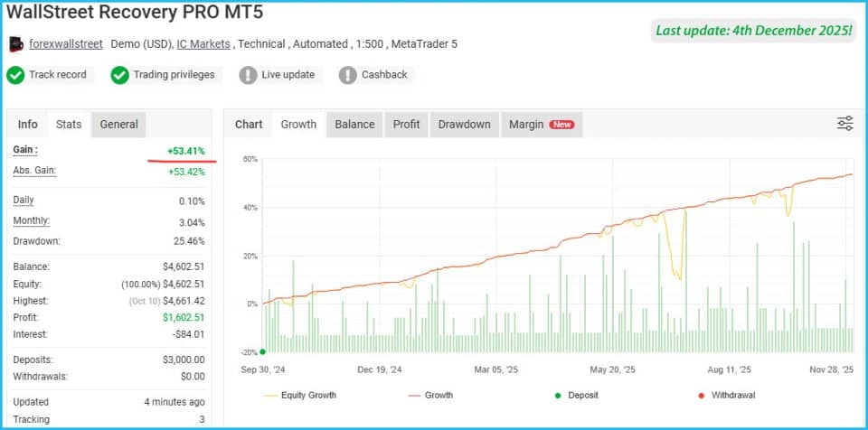Select the Balance chart tab
The image size is (868, 430).
coord(354,125)
